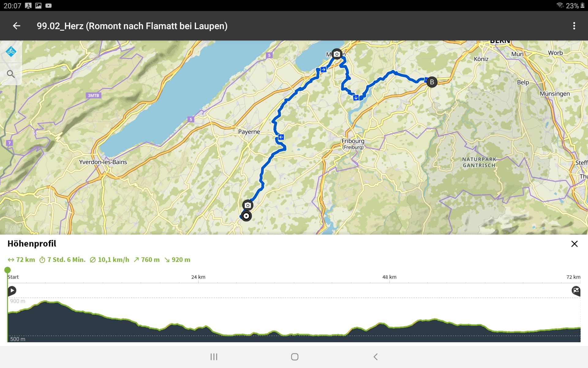Tap the left-arrow direction waypoint on the route
The width and height of the screenshot is (588, 368).
pos(281,137)
